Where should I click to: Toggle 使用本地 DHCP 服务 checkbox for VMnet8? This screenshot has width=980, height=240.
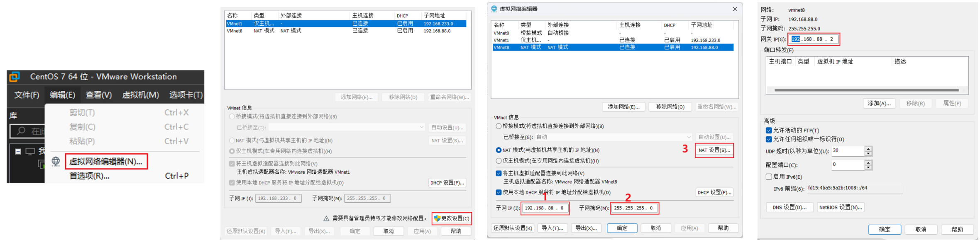pos(499,192)
